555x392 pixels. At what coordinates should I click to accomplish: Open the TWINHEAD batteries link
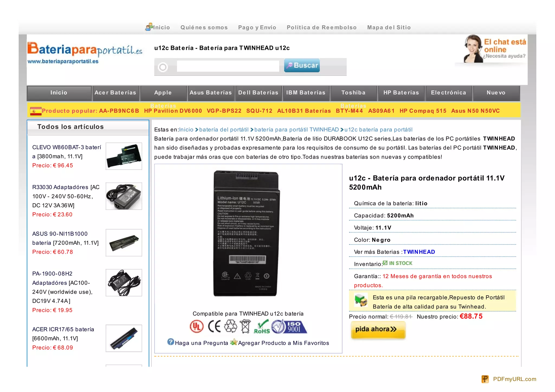click(419, 252)
